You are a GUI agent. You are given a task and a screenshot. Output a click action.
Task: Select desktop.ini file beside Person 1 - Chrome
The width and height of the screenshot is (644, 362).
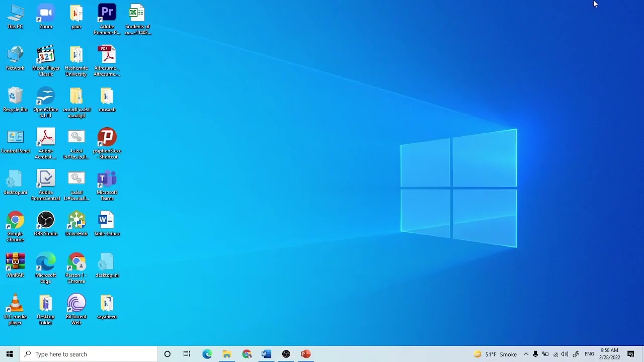(x=107, y=265)
